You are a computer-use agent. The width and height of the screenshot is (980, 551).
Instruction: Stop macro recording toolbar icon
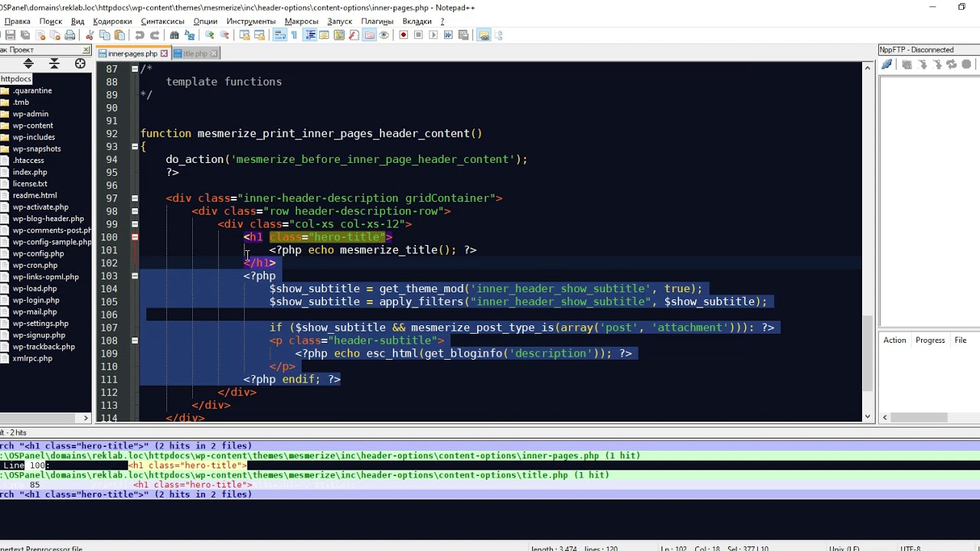[418, 35]
